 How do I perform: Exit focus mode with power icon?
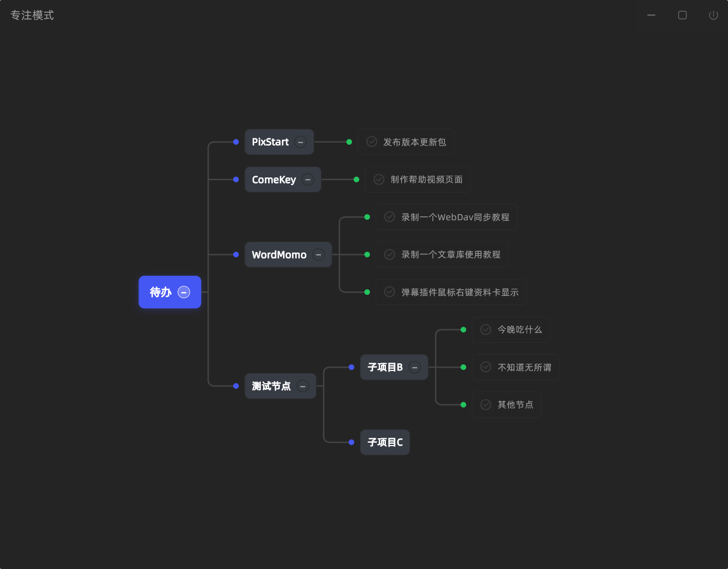pyautogui.click(x=714, y=15)
